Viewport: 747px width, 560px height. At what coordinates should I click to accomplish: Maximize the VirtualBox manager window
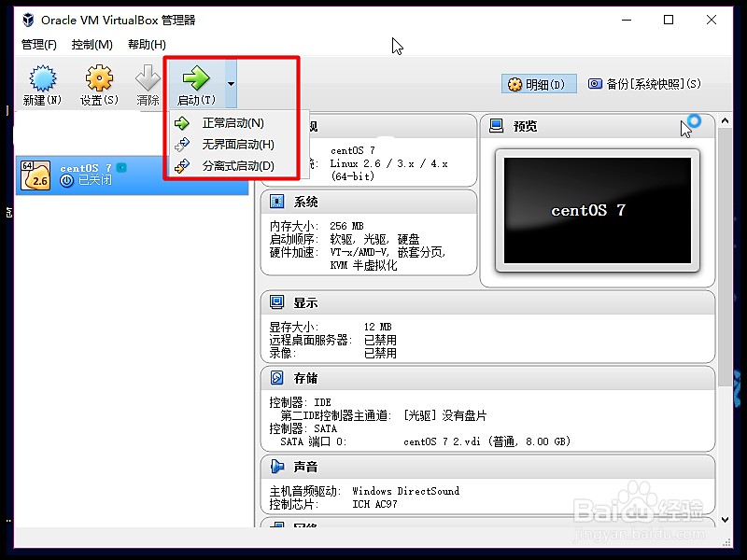coord(669,20)
